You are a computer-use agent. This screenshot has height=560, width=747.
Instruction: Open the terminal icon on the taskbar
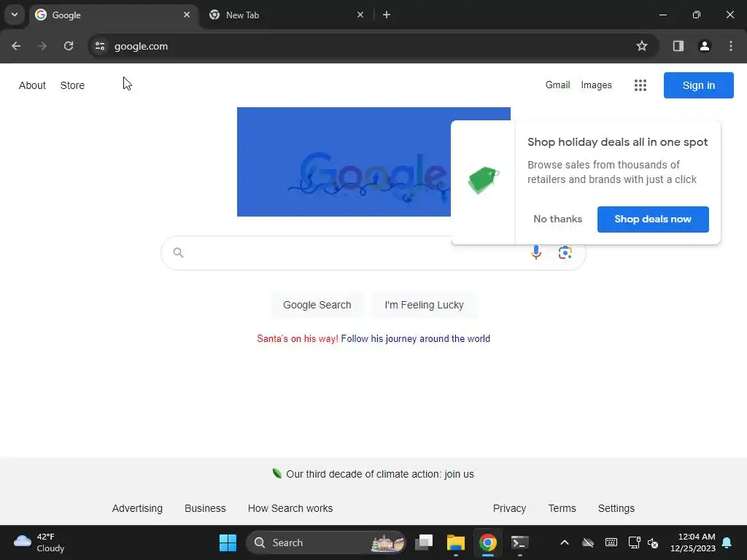[519, 542]
